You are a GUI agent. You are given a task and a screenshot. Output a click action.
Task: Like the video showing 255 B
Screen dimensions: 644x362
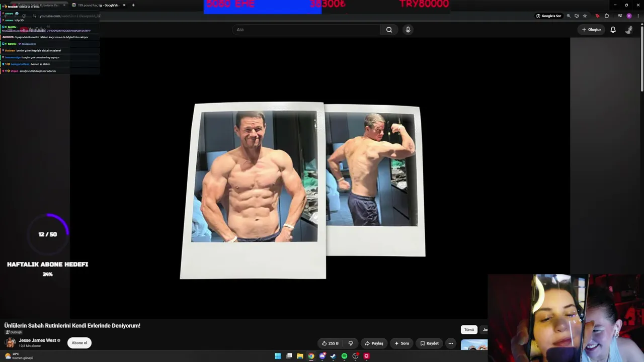pyautogui.click(x=331, y=343)
